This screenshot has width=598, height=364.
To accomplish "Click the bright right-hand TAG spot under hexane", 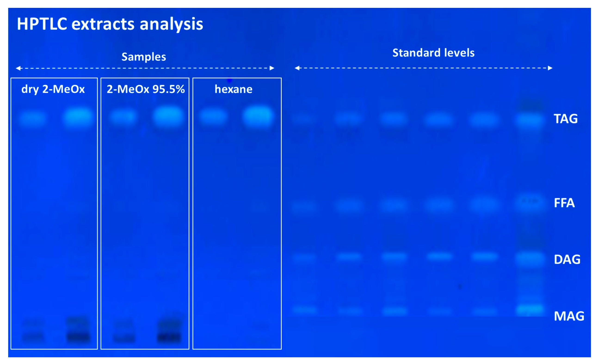I will pyautogui.click(x=258, y=117).
